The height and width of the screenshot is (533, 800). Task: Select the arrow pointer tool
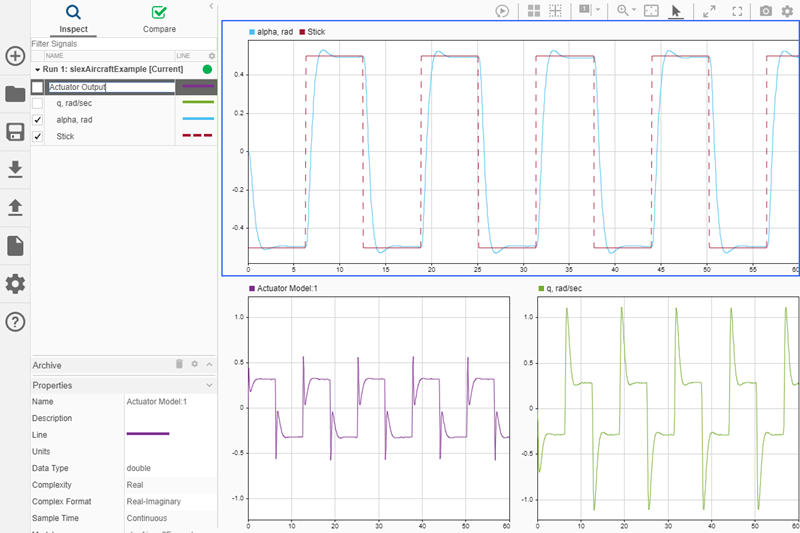click(676, 10)
